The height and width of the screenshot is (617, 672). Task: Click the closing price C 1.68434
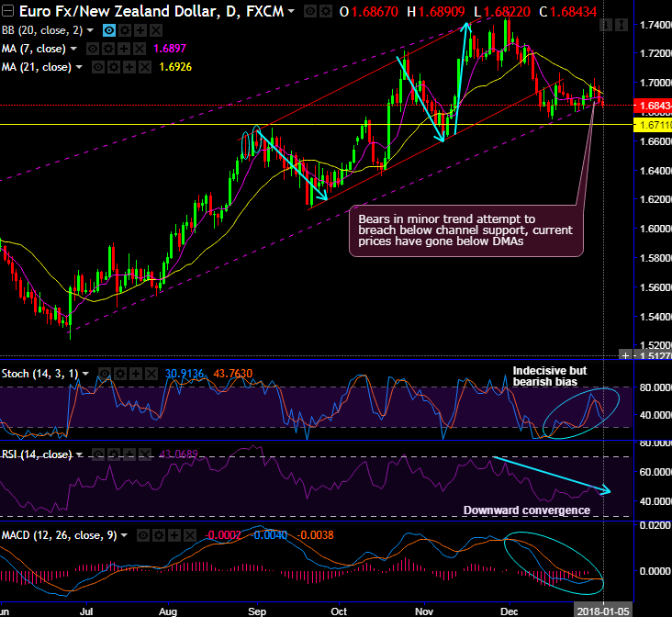tap(568, 12)
